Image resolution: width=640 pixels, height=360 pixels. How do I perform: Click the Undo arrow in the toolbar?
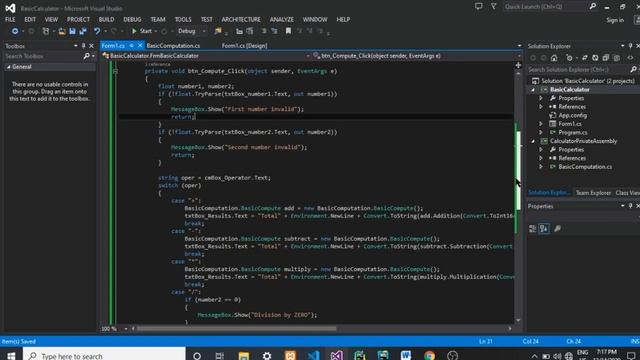[x=97, y=31]
